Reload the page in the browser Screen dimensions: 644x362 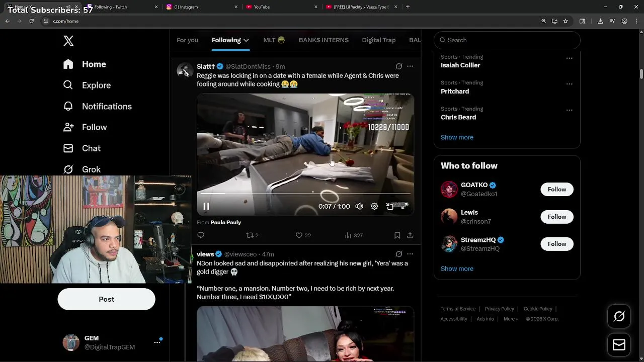coord(31,21)
